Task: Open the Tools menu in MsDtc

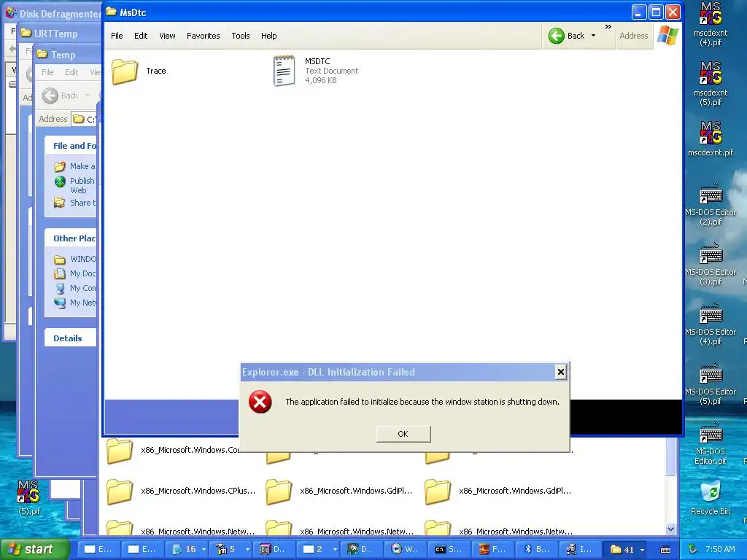Action: [241, 36]
